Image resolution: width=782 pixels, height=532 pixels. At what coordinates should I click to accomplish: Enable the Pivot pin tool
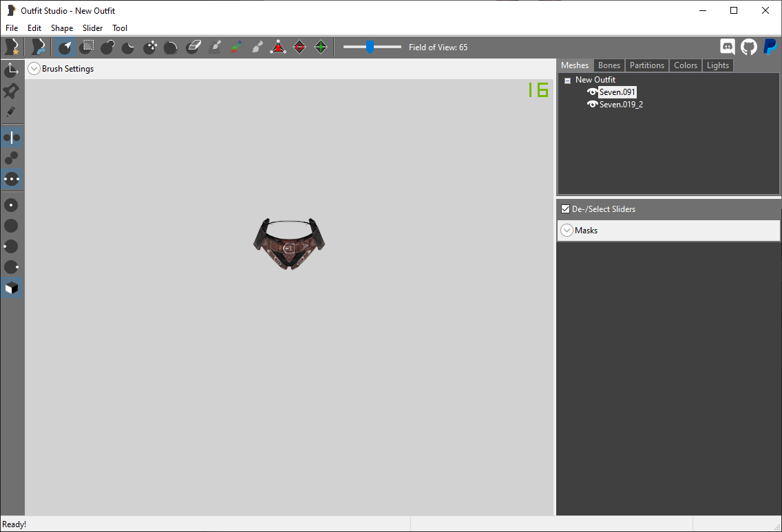pos(12,91)
